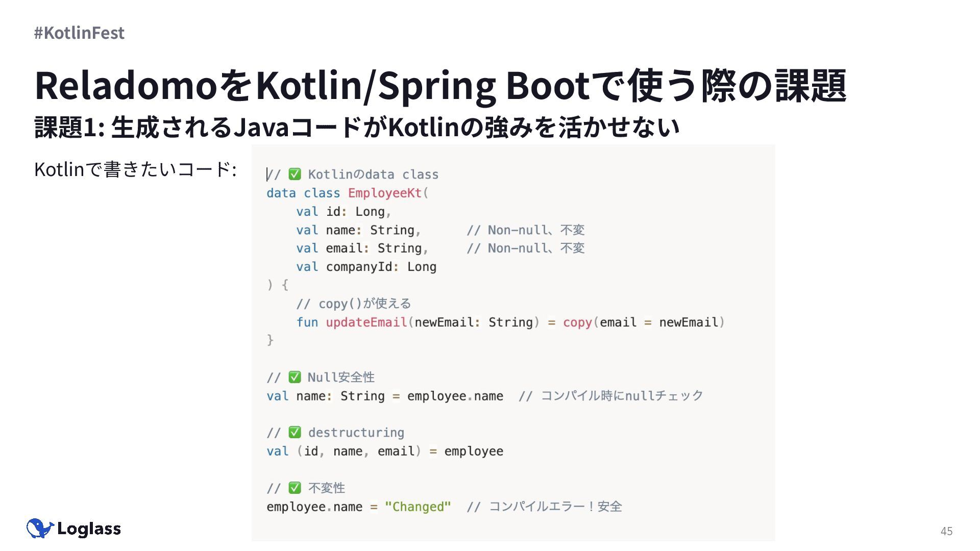980x551 pixels.
Task: Click the companyId property declaration line
Action: click(x=366, y=267)
